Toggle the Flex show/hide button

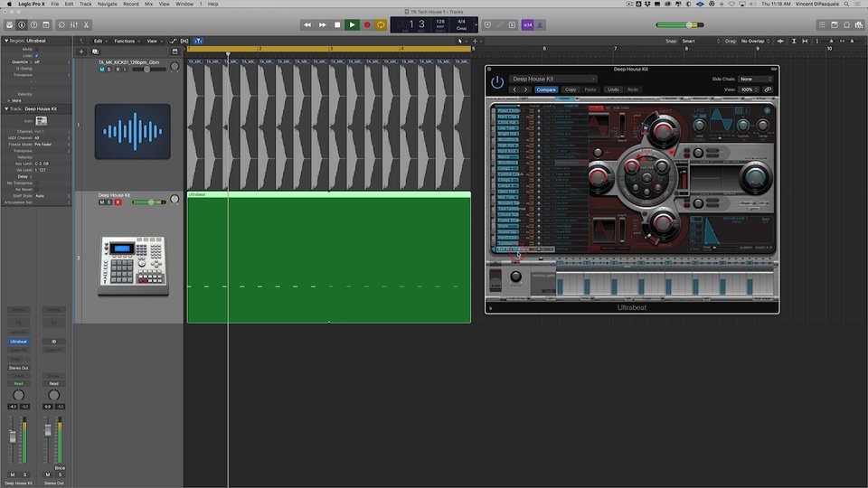pyautogui.click(x=184, y=41)
